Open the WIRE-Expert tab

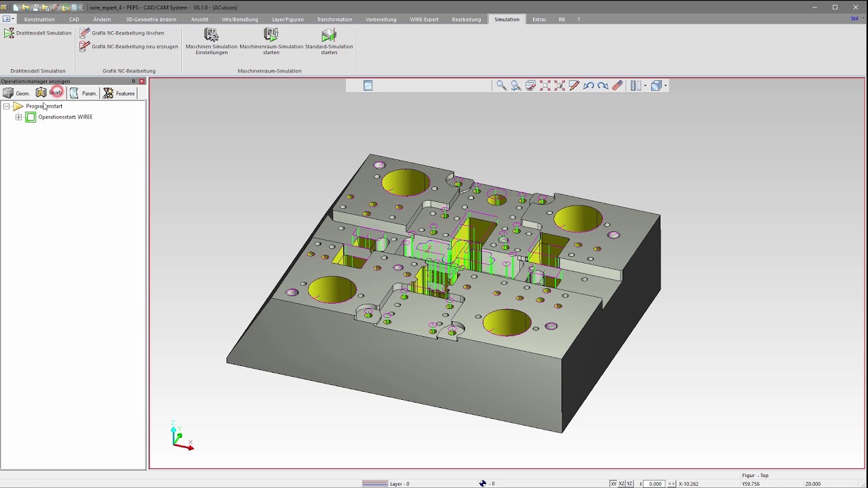(x=424, y=20)
